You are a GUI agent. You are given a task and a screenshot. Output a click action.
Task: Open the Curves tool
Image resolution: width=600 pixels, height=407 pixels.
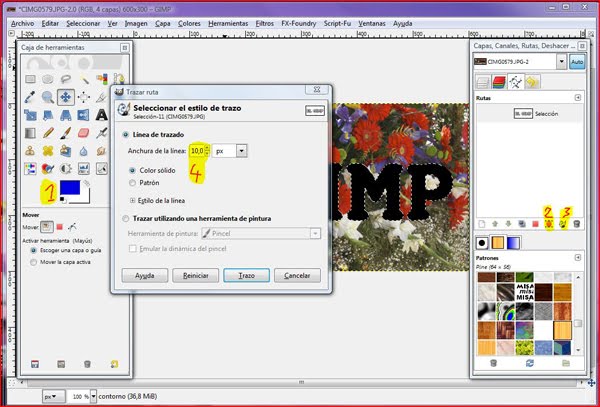click(102, 169)
